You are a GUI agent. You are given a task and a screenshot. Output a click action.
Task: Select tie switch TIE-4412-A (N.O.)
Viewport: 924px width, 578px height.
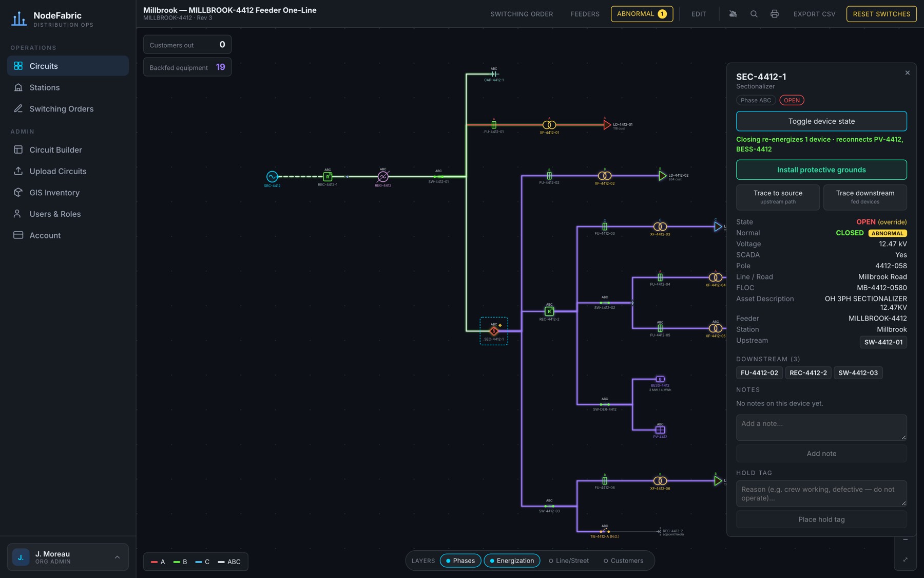pyautogui.click(x=605, y=531)
